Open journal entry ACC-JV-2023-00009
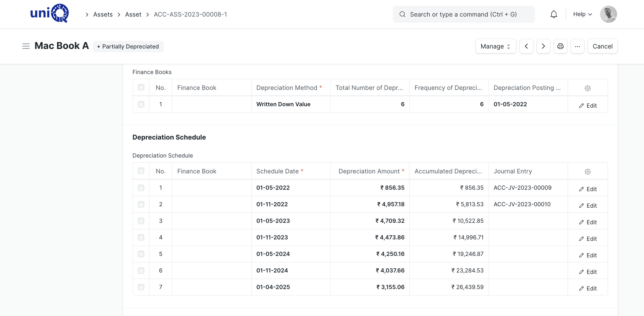Screen dimensions: 644x316 click(x=522, y=188)
